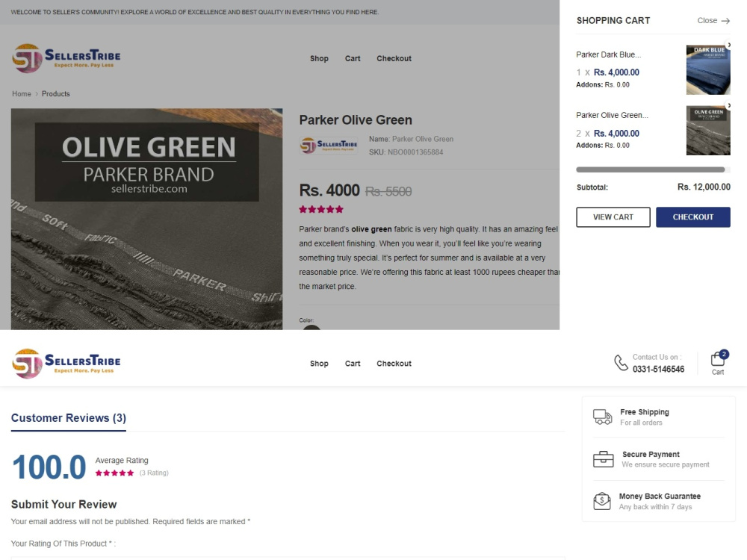Click the product star rating below price

[x=321, y=210]
